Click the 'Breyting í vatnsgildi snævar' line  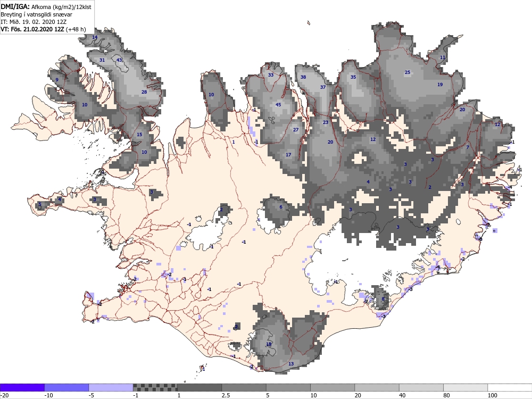click(x=36, y=14)
